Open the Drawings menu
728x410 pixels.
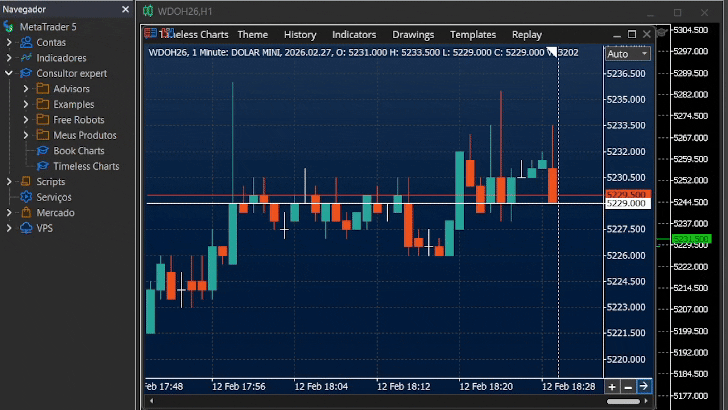(413, 35)
